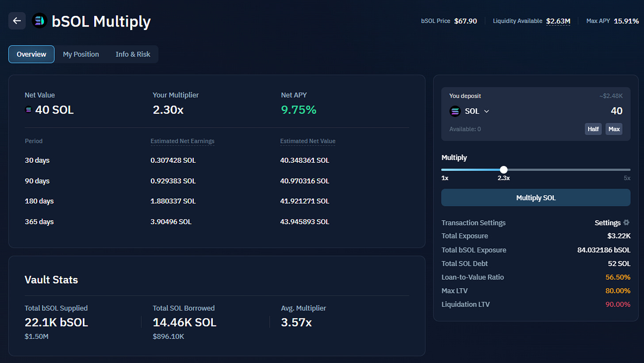Click the 41.921271 SOL net value

tap(305, 201)
